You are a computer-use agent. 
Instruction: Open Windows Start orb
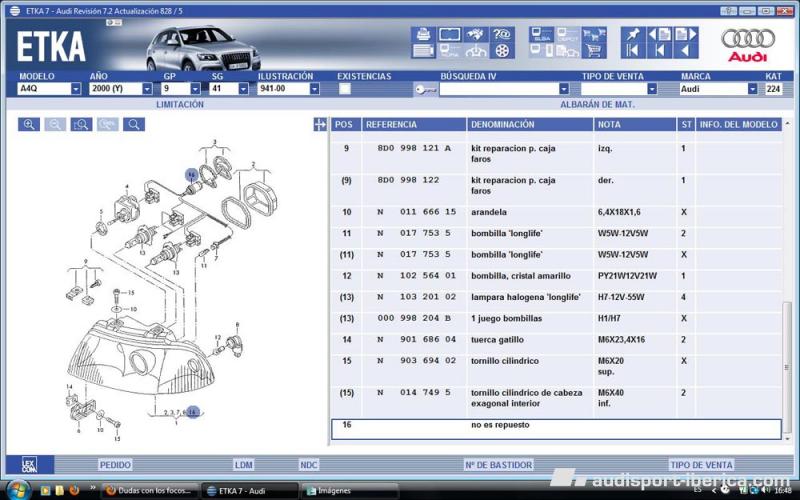(x=19, y=490)
